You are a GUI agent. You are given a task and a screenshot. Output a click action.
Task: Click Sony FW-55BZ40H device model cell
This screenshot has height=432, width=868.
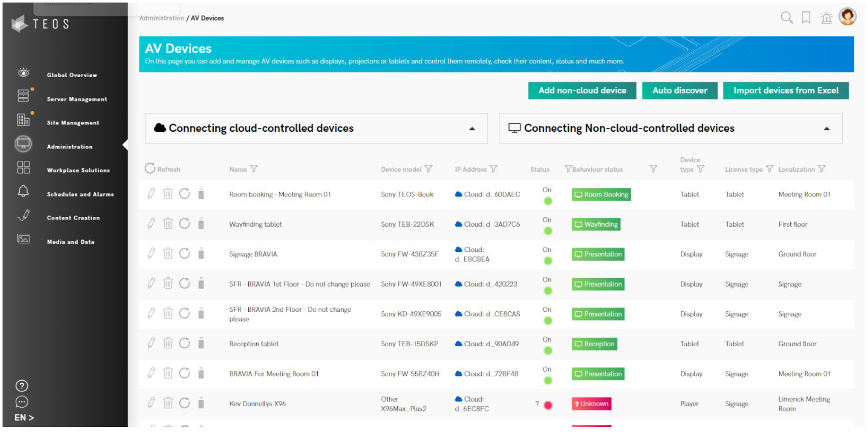(410, 374)
